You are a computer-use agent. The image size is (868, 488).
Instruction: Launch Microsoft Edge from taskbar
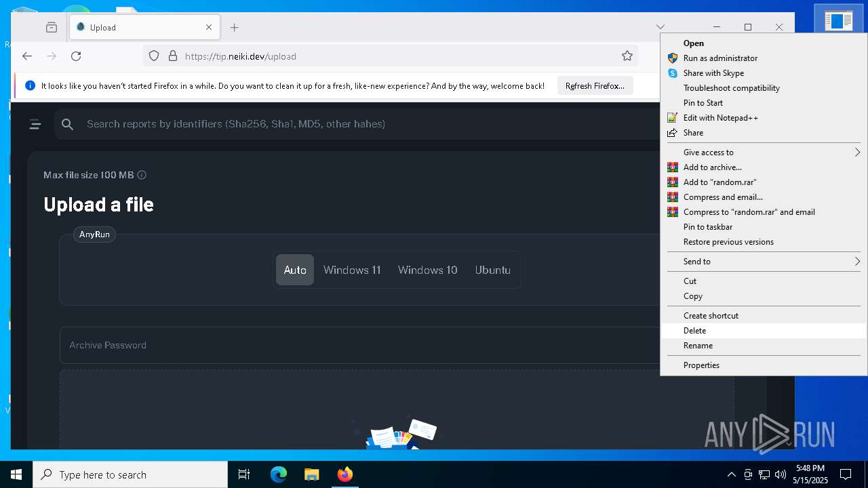tap(279, 474)
